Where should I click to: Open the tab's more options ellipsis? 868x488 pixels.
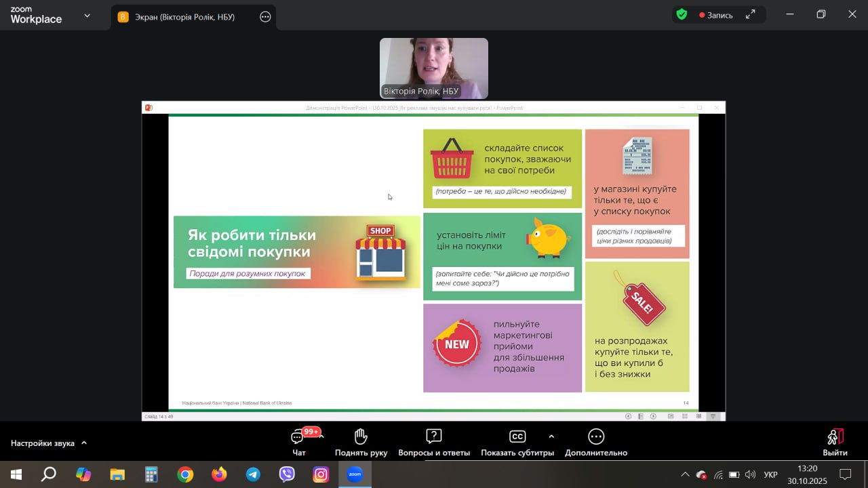tap(265, 17)
